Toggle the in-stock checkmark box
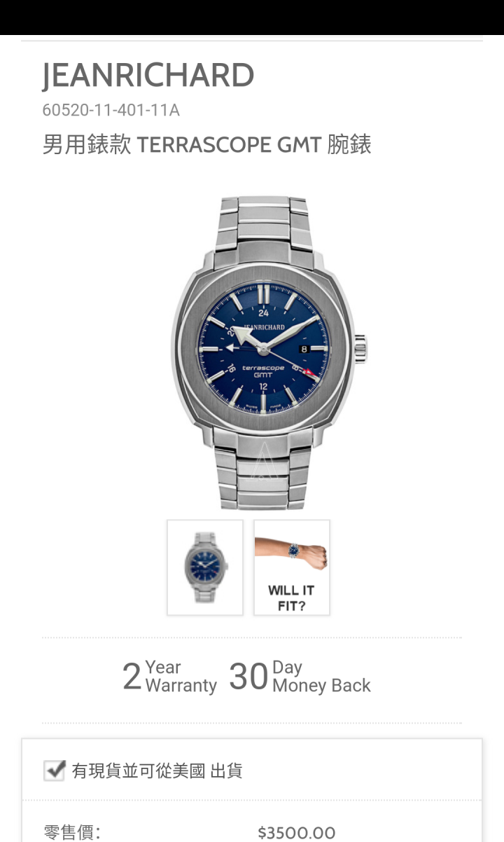This screenshot has height=842, width=504. [x=55, y=771]
